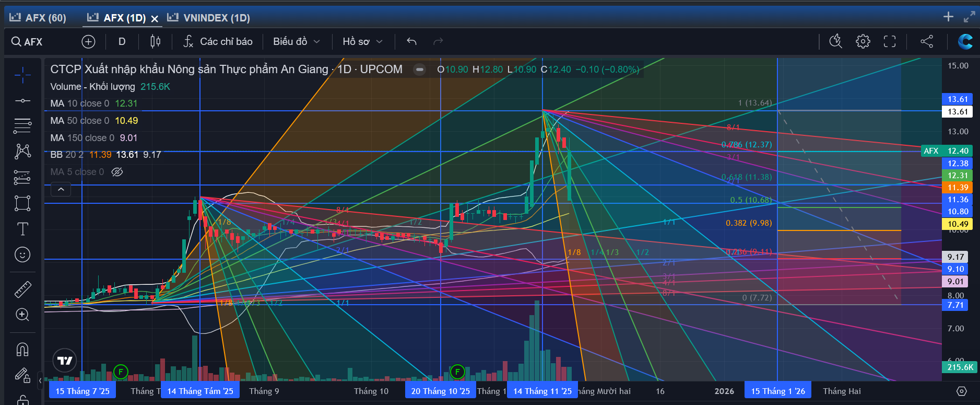Select the pattern drawing tool
Image resolution: width=980 pixels, height=405 pixels.
pos(22,152)
